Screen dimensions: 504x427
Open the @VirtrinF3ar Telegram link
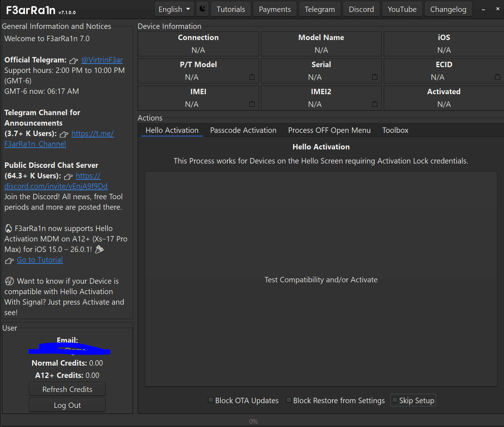[102, 60]
